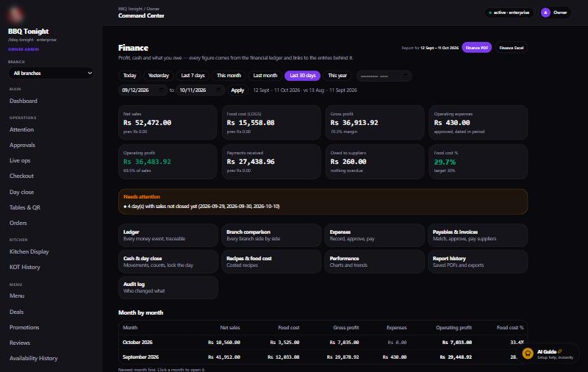Open the October 2026 month row
This screenshot has width=588, height=372.
pos(323,343)
